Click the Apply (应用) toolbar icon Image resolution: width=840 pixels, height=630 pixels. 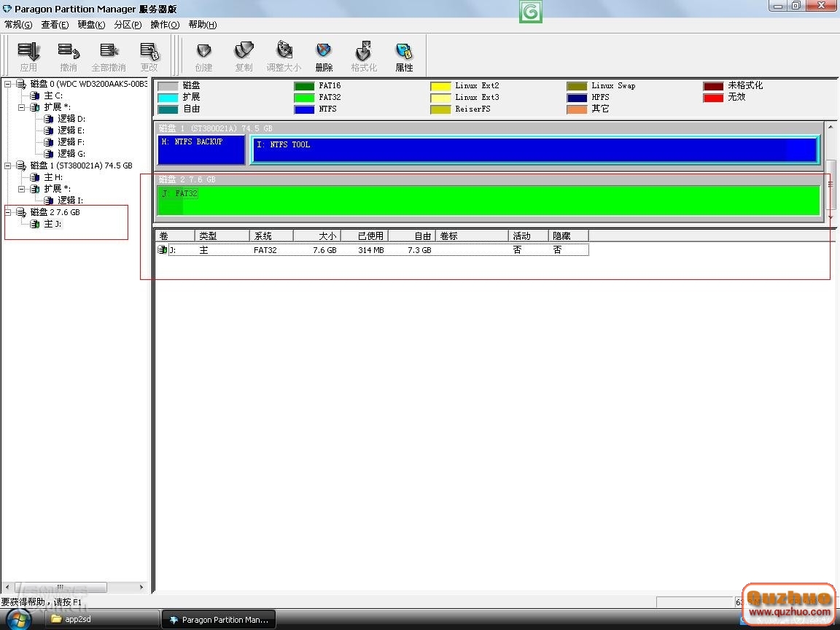pyautogui.click(x=28, y=52)
